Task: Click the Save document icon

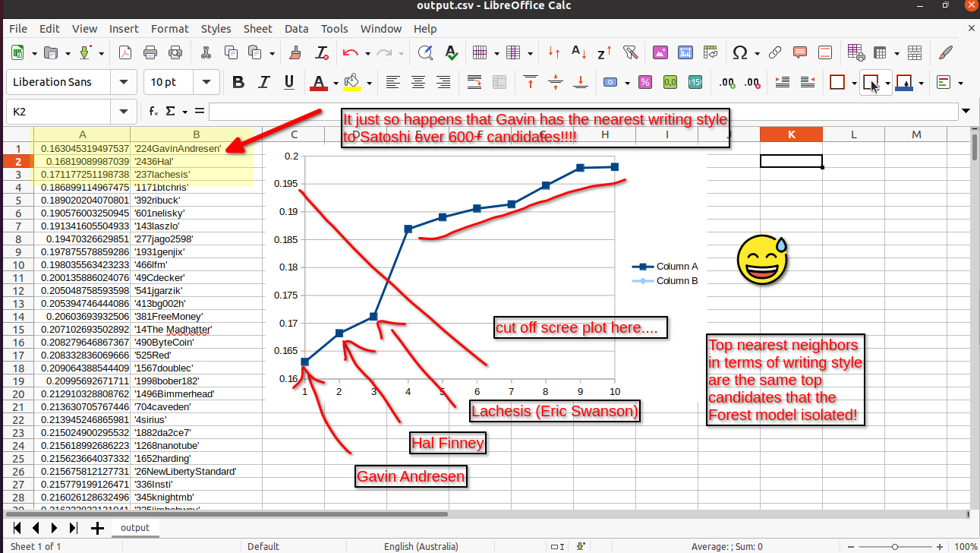Action: (x=86, y=52)
